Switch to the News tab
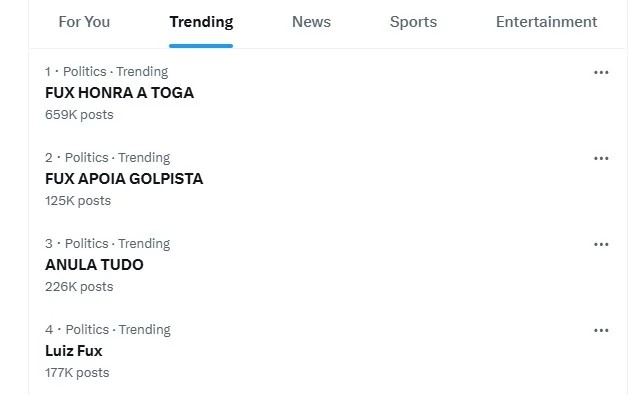 click(x=311, y=22)
